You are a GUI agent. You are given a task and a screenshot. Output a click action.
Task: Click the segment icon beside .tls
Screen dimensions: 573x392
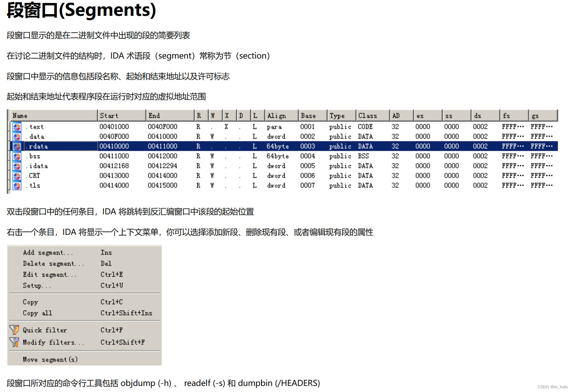pos(17,185)
